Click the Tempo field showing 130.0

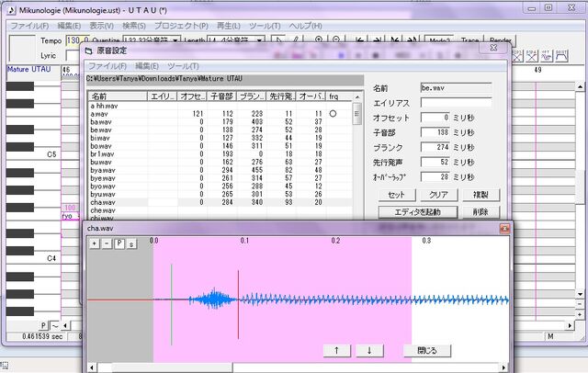[x=77, y=40]
